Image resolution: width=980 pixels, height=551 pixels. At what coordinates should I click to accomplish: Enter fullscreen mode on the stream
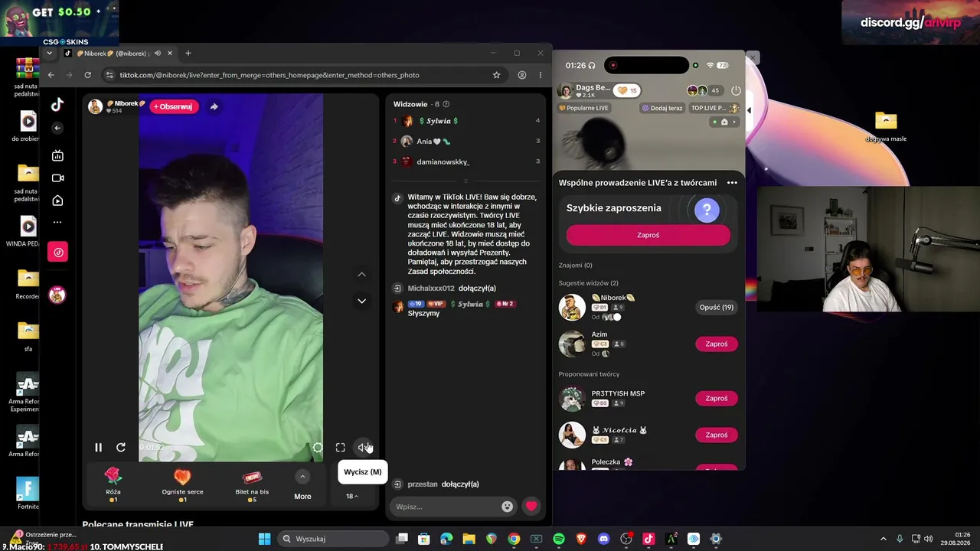point(341,448)
